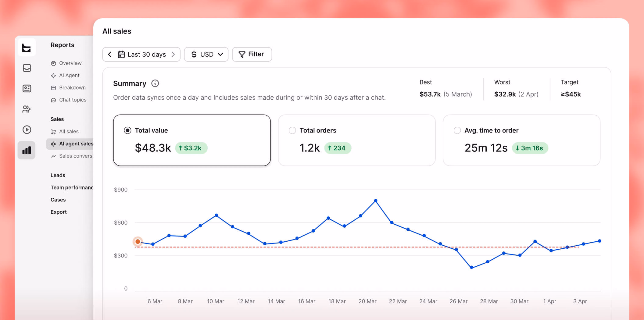Viewport: 644px width, 320px height.
Task: Expand the Leads section
Action: [x=58, y=175]
